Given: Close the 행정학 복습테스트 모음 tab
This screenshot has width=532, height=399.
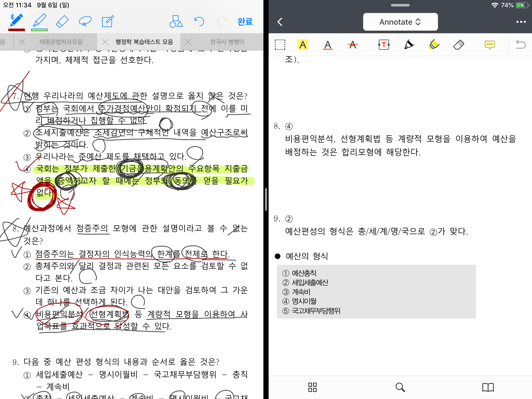Looking at the screenshot, I should point(105,42).
